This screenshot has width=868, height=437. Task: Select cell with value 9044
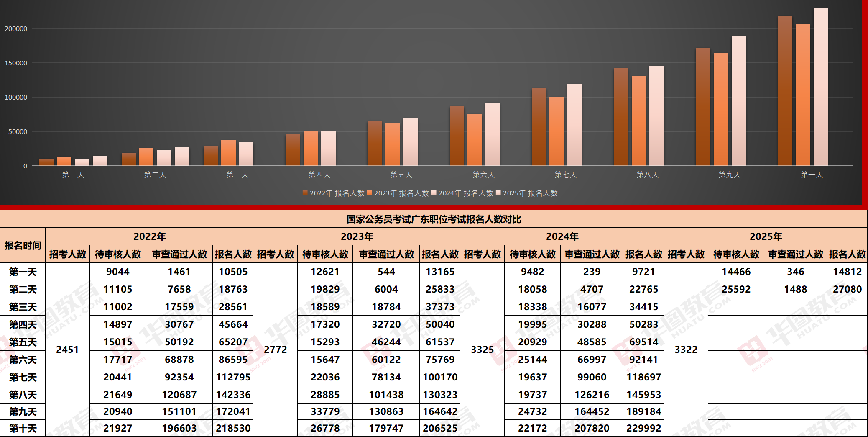click(118, 272)
